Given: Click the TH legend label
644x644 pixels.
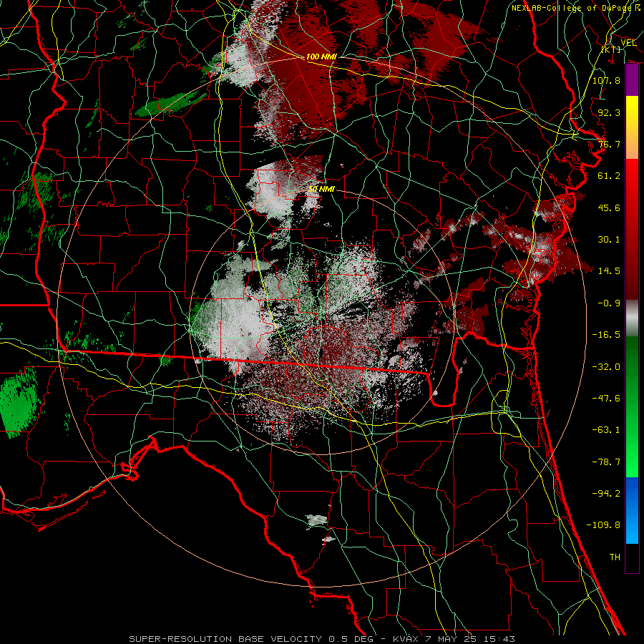Looking at the screenshot, I should 615,557.
